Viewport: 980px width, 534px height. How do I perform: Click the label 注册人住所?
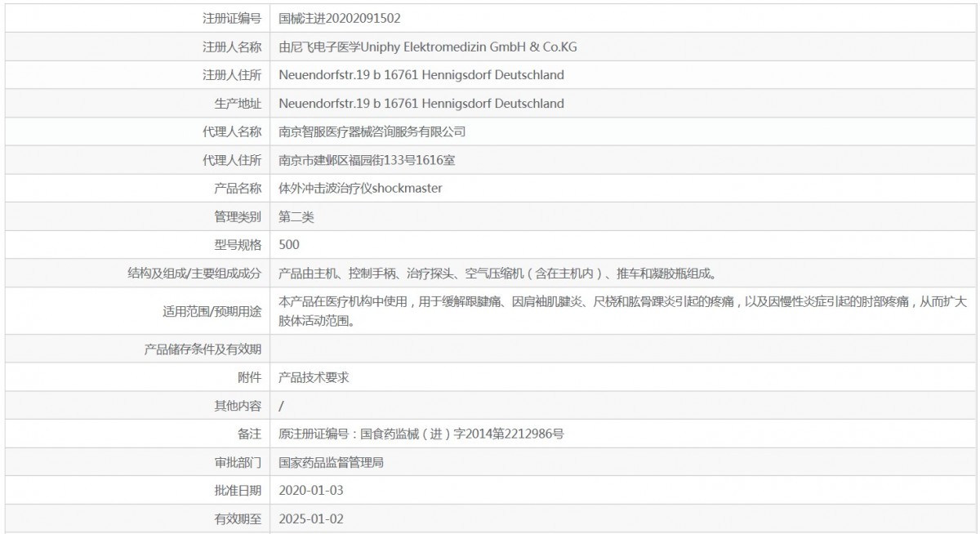[x=232, y=75]
